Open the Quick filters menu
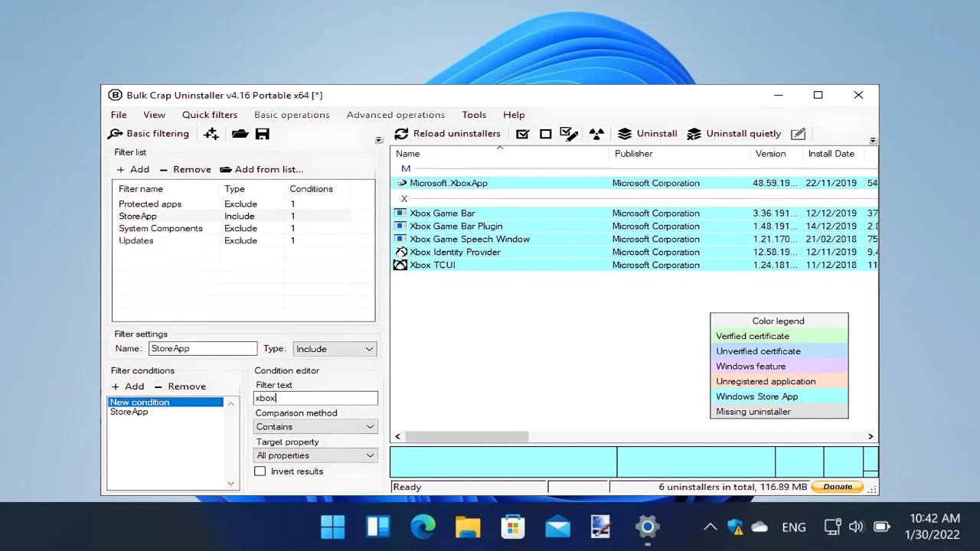Screen dimensions: 980x551 210,115
